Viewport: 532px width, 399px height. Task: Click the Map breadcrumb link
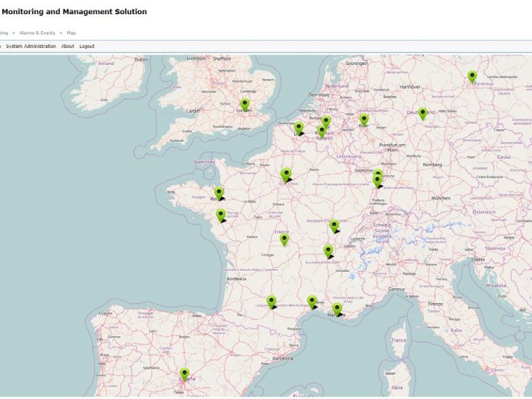(x=71, y=33)
